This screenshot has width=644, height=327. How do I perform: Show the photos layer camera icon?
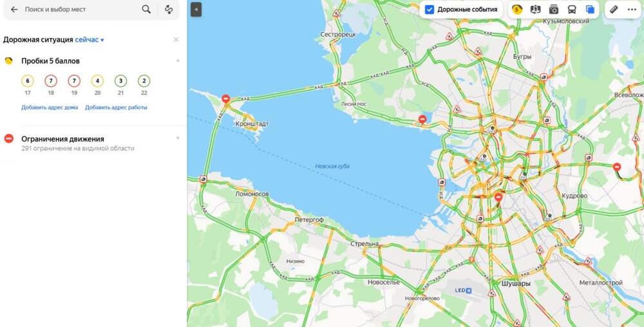tap(554, 10)
